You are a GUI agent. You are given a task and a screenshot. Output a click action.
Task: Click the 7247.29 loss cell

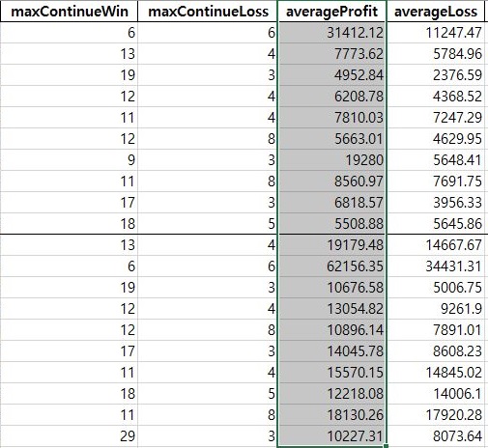point(436,118)
